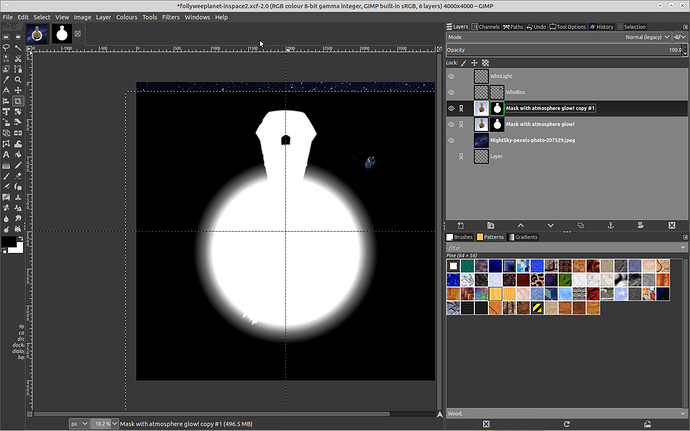Hide the WhoLight layer

[x=451, y=76]
